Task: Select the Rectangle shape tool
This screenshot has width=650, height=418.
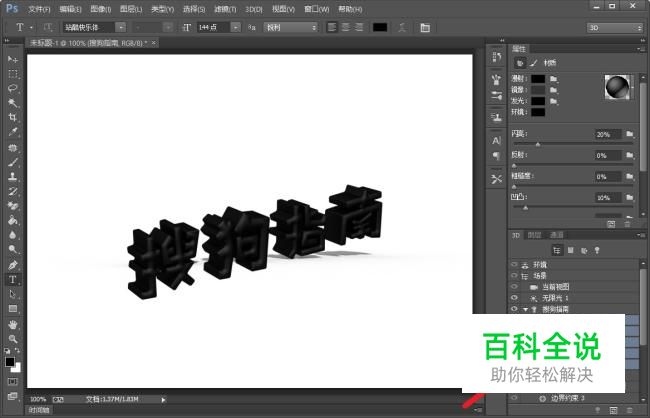Action: [13, 309]
